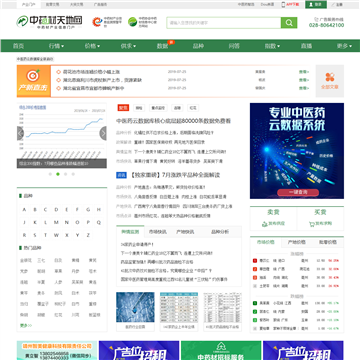Open the white document table thumbnail
Viewport: 360px width, 360px height.
(223, 307)
